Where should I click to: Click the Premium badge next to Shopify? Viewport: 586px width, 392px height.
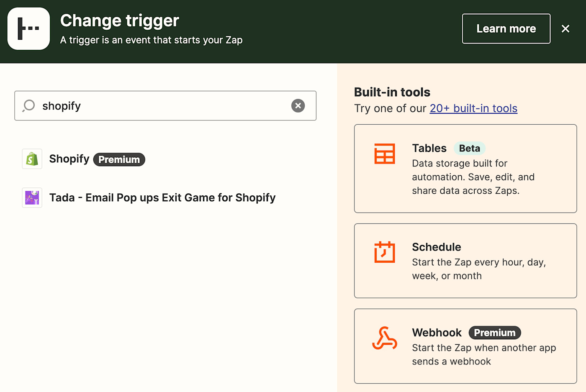click(x=119, y=159)
